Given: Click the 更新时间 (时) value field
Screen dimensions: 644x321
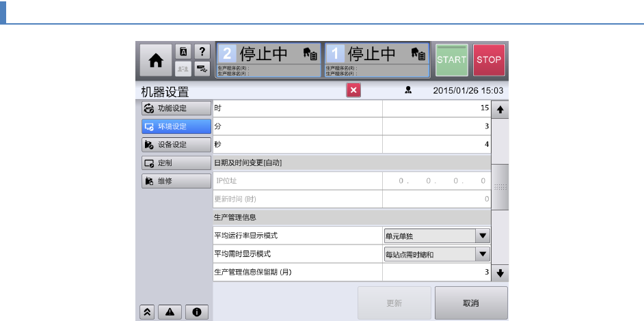Looking at the screenshot, I should 437,199.
